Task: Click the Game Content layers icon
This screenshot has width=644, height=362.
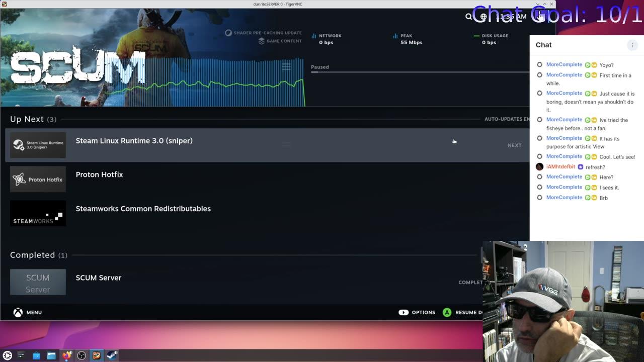Action: tap(261, 41)
